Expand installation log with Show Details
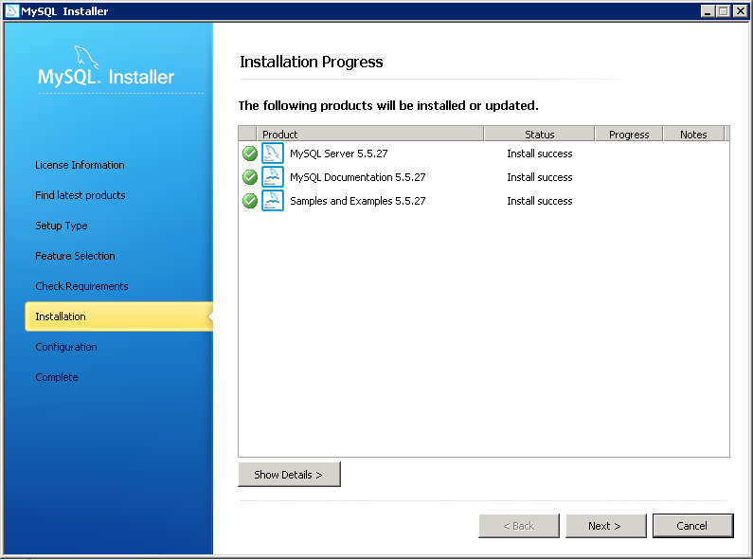 point(289,475)
